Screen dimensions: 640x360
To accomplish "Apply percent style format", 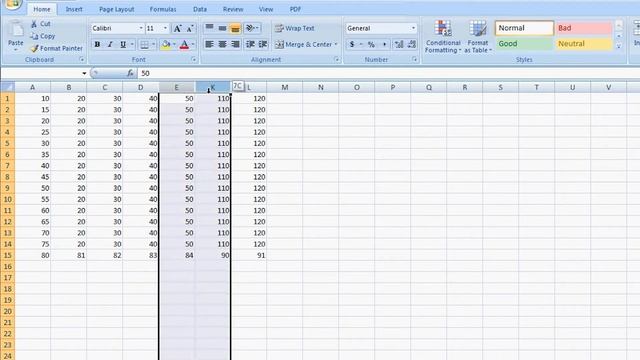I will coord(371,44).
